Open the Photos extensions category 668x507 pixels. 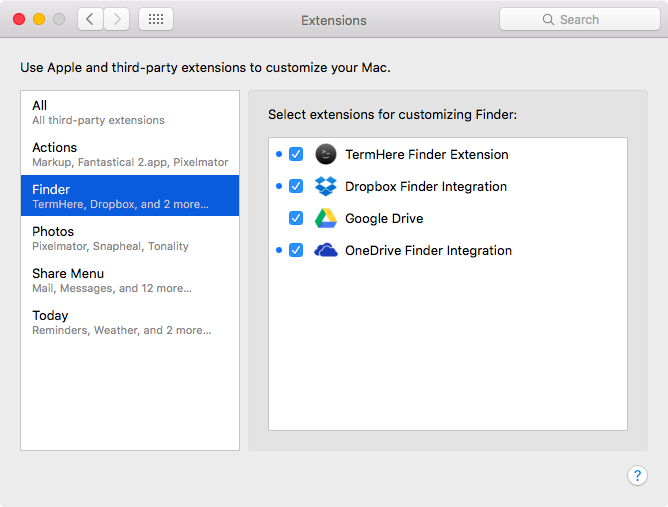pyautogui.click(x=130, y=238)
